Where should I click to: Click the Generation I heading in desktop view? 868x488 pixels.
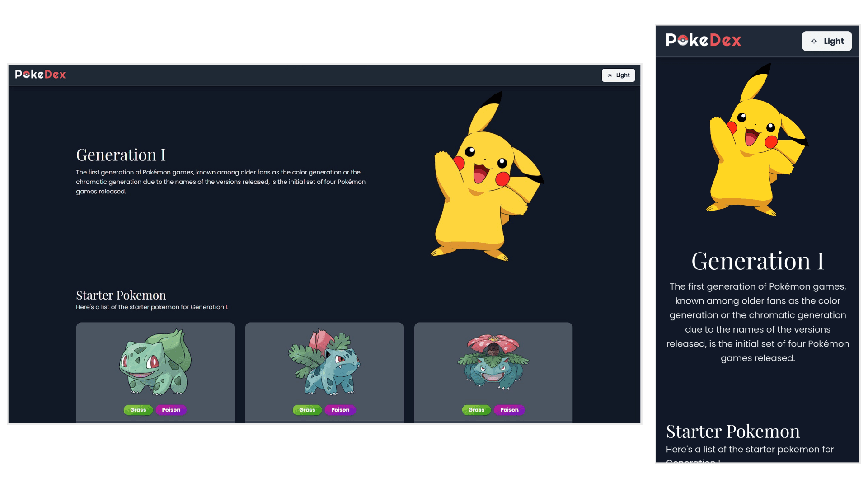(x=121, y=155)
